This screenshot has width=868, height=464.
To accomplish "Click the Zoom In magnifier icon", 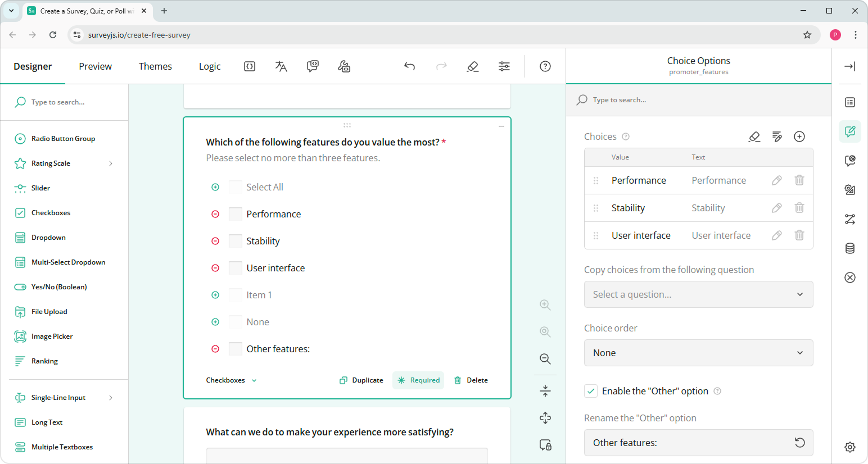I will 545,305.
